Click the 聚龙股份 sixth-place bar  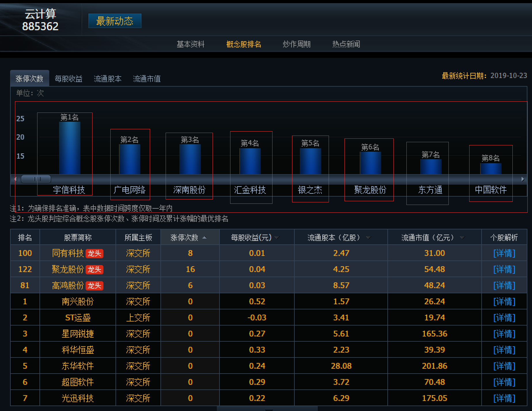(x=370, y=163)
